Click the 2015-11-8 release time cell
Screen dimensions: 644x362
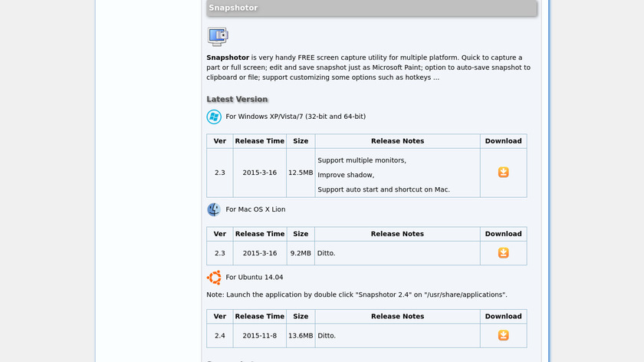260,336
